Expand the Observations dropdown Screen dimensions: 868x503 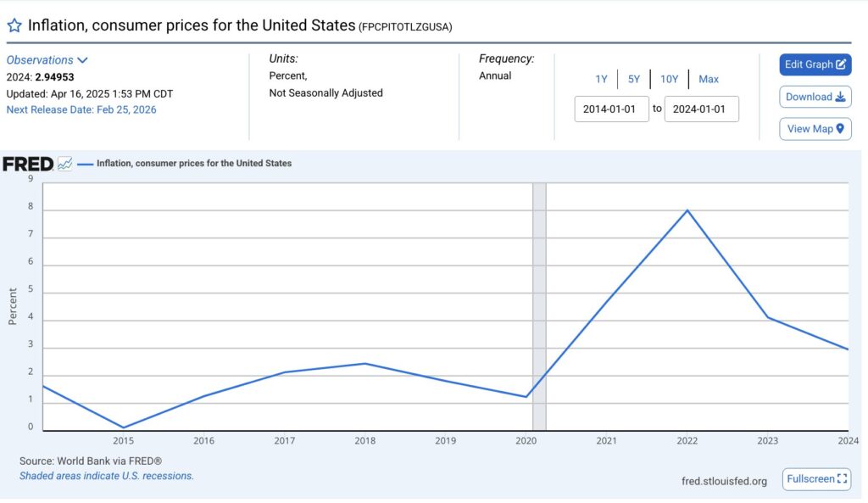click(x=47, y=60)
